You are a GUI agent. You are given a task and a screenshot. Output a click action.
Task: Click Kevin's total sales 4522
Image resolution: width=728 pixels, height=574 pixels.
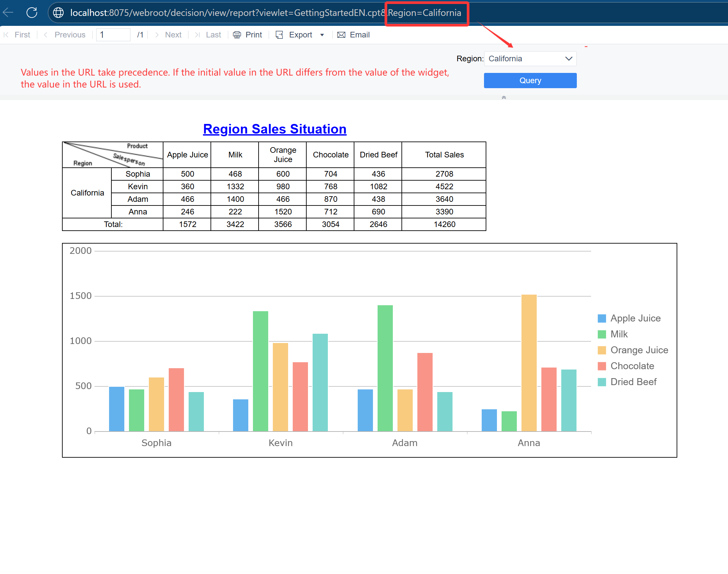444,187
